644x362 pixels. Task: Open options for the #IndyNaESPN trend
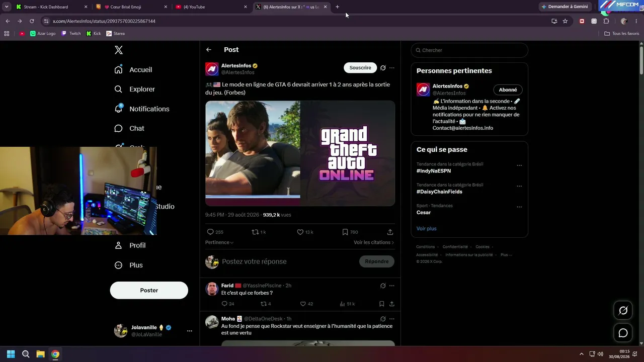tap(519, 165)
